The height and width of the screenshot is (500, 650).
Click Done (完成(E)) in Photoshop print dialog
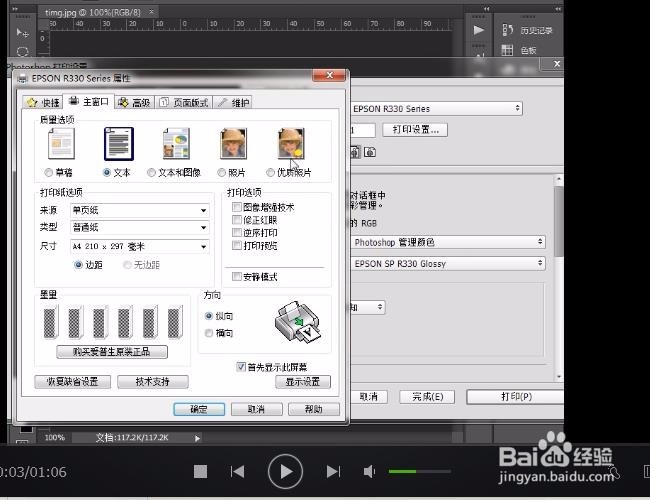(427, 397)
